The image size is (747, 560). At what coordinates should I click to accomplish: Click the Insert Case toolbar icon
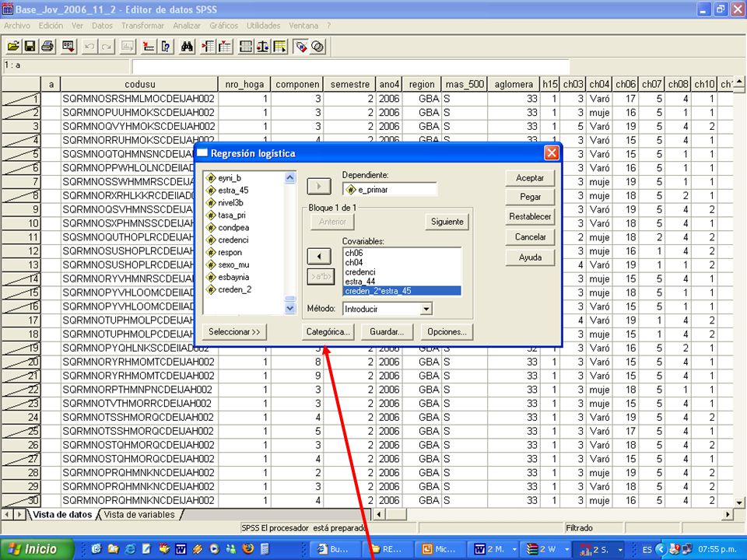click(x=208, y=47)
